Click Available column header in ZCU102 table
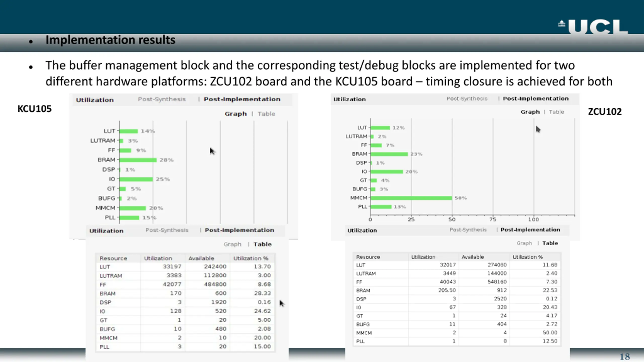This screenshot has height=362, width=644. [x=473, y=257]
